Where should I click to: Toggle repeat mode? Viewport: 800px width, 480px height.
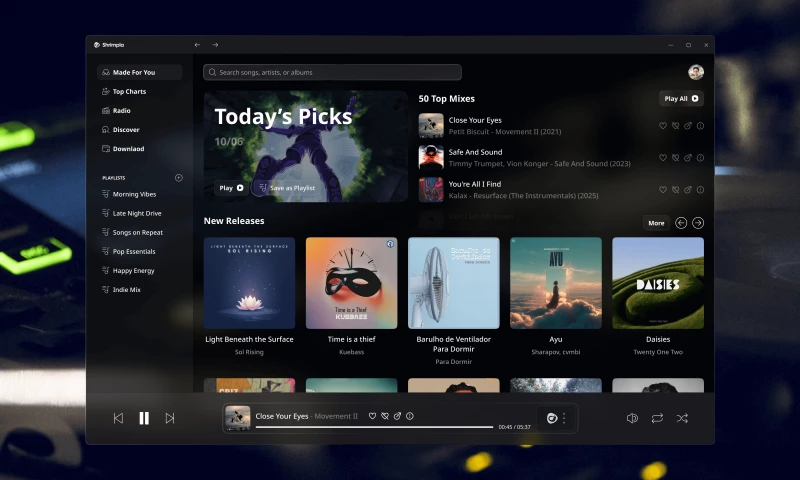[657, 418]
